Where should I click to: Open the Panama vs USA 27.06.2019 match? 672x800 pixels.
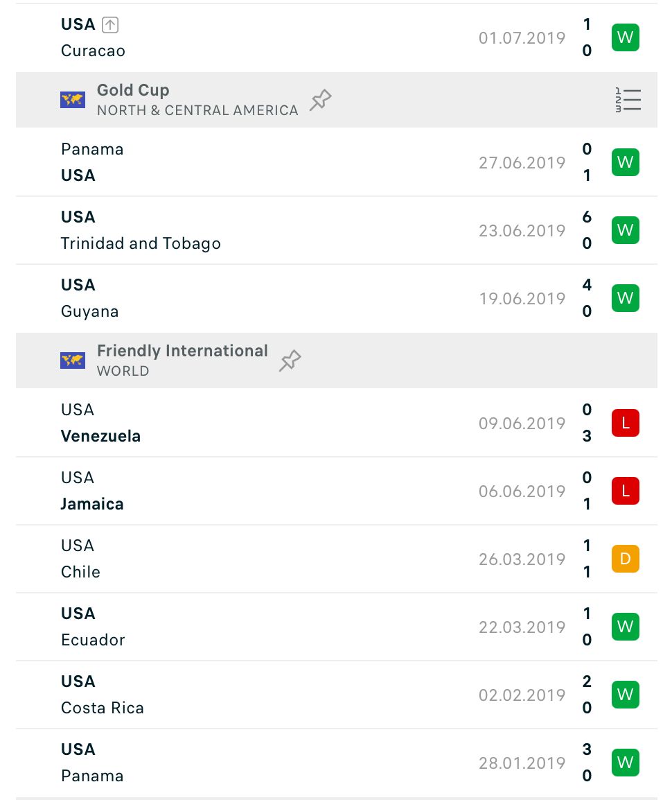[x=337, y=162]
